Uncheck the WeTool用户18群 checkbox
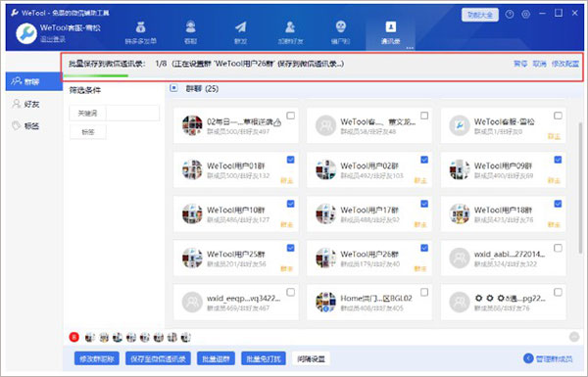 click(x=558, y=204)
